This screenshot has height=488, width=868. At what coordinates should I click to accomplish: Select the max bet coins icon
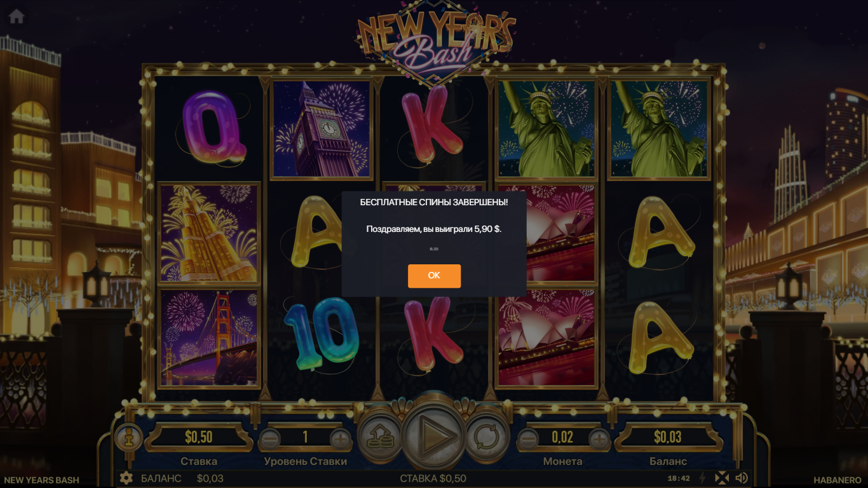[381, 437]
